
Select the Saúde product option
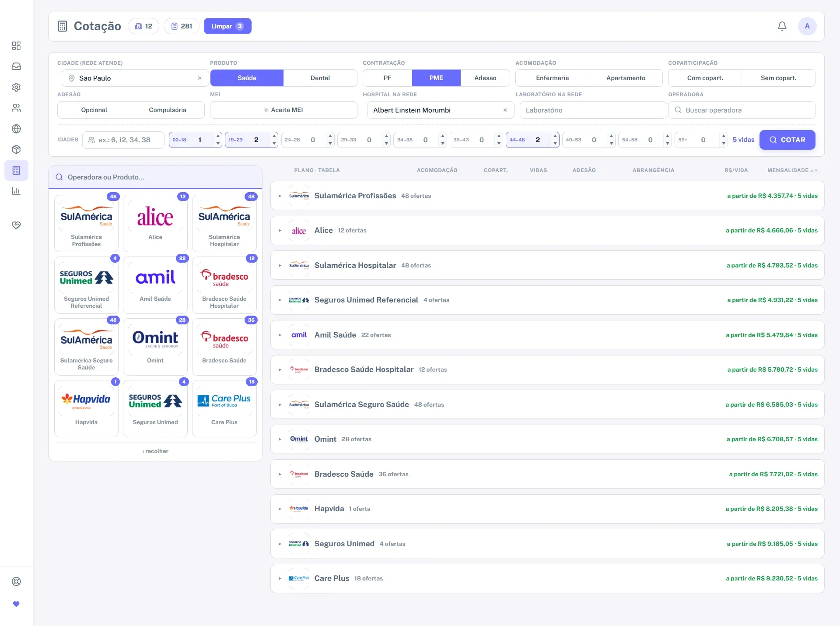pos(247,78)
